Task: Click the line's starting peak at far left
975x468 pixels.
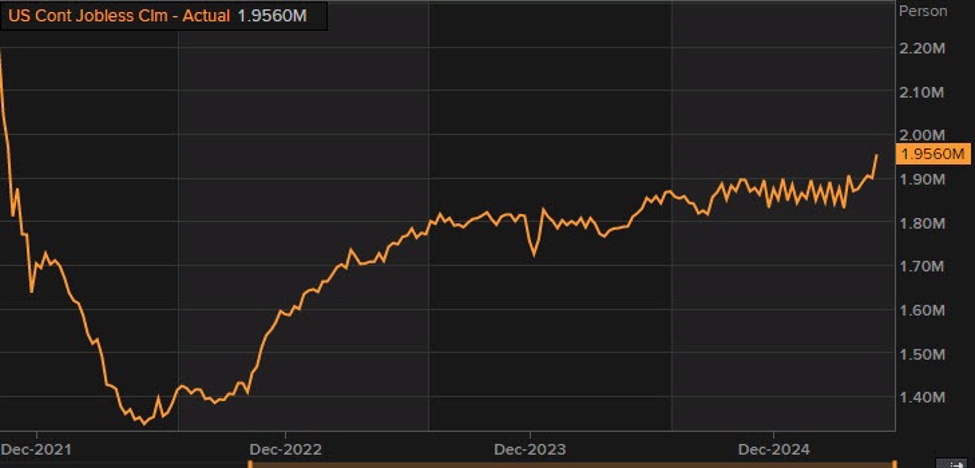Action: click(1, 52)
